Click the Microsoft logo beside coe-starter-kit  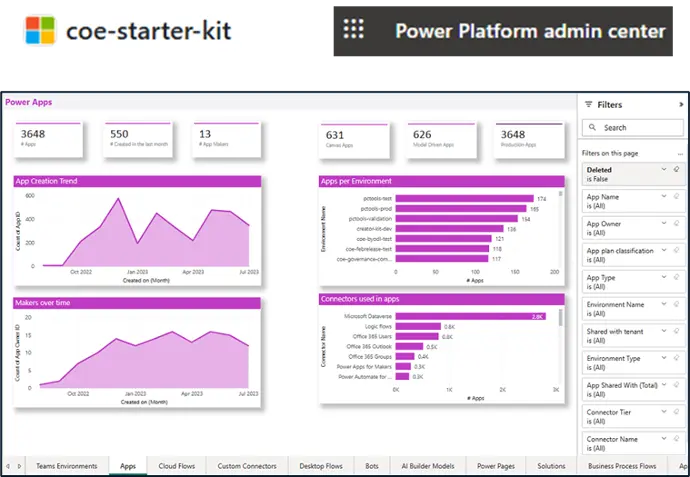tap(40, 30)
